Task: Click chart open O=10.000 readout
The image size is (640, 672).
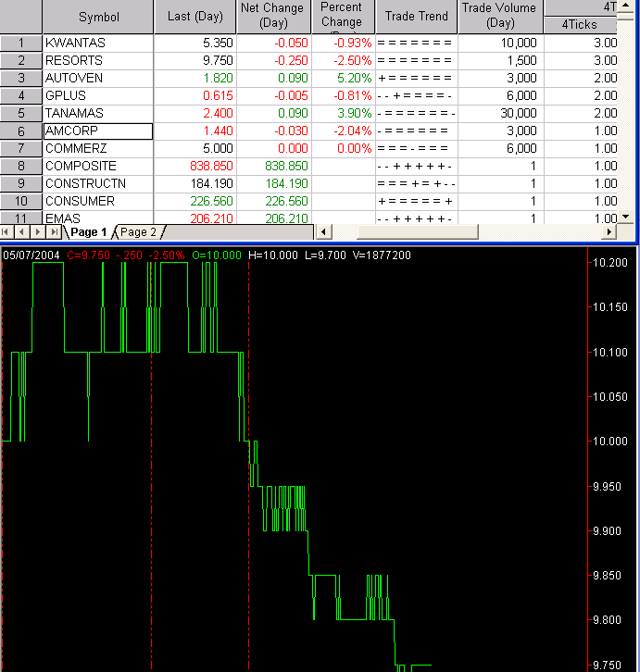Action: [217, 255]
